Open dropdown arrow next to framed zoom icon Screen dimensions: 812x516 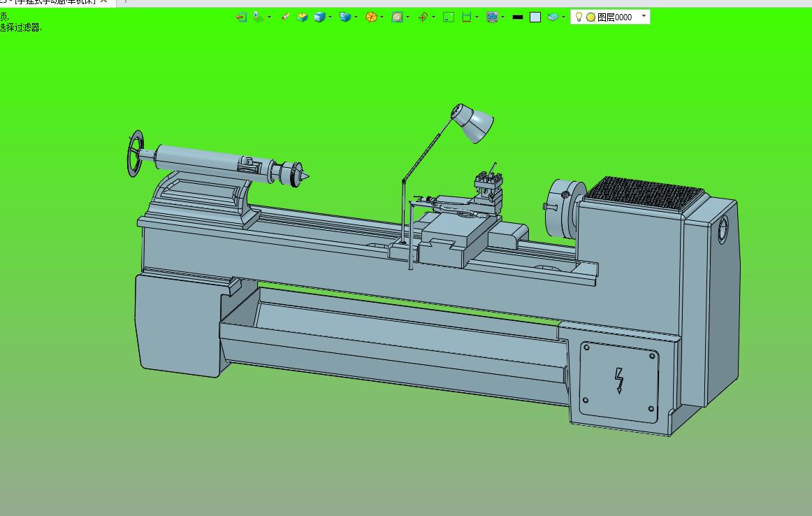[x=408, y=17]
